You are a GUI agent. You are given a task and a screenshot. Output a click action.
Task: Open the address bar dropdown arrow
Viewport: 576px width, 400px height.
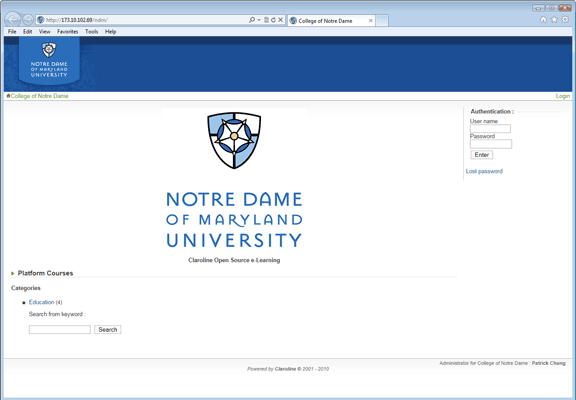[x=259, y=20]
